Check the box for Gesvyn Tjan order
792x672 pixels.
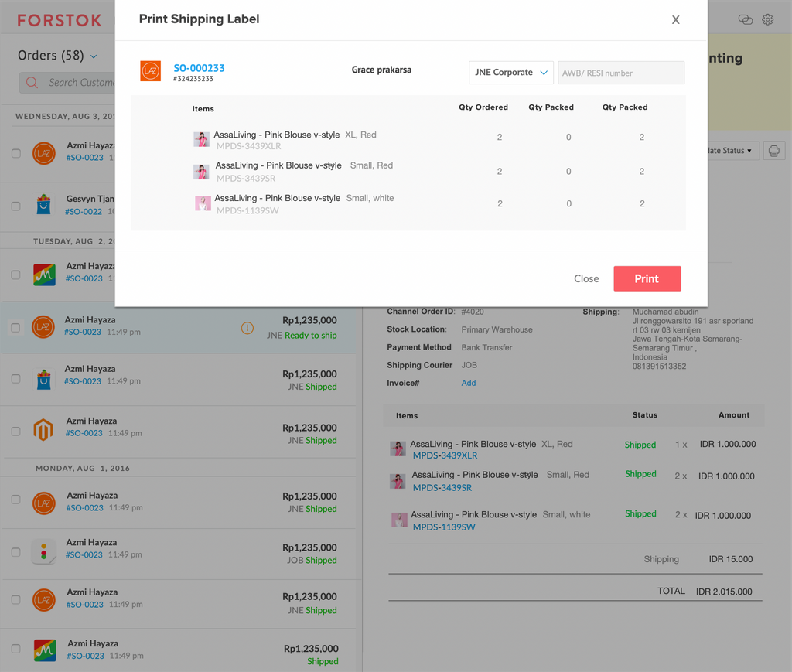pos(16,206)
